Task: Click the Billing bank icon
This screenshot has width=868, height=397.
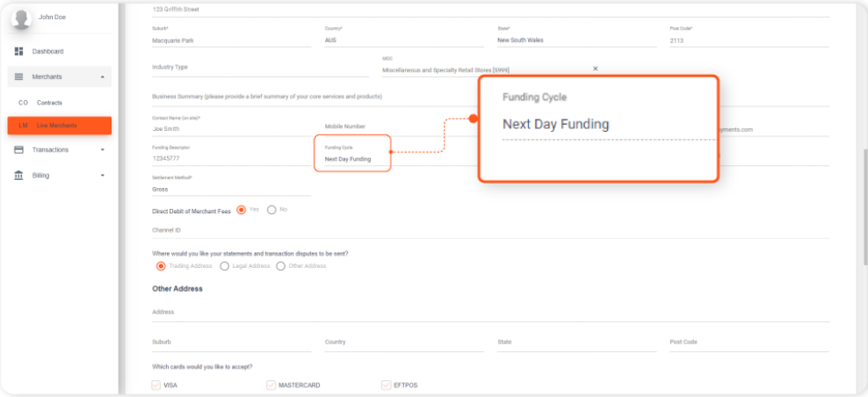Action: 18,176
